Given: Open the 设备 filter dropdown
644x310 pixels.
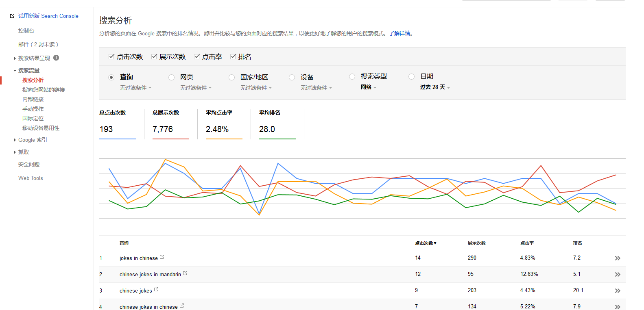Looking at the screenshot, I should [316, 88].
